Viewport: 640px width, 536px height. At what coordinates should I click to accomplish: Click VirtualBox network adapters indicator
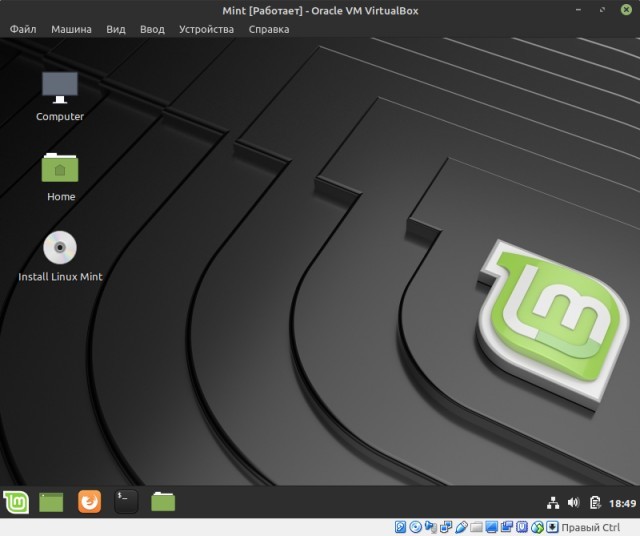pos(446,527)
